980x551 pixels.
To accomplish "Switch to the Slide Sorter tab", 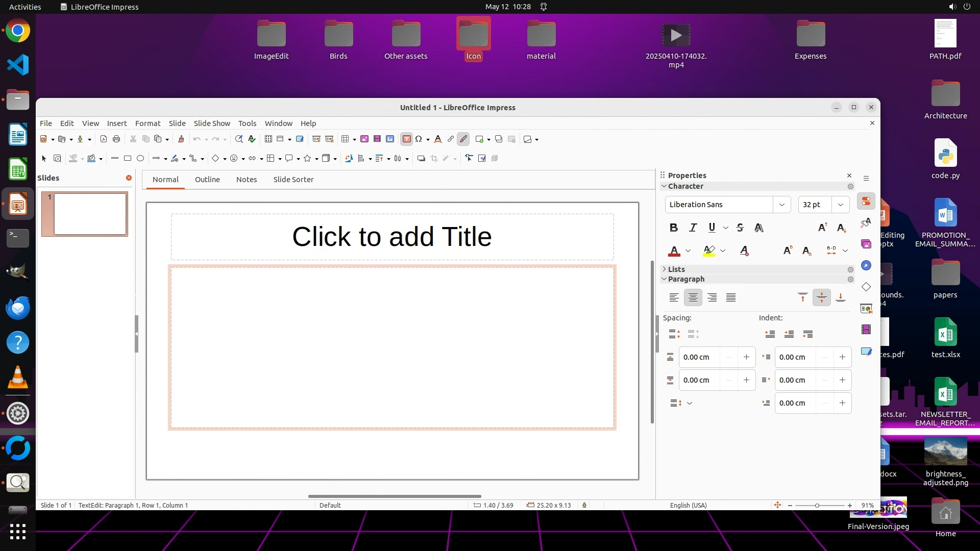I will click(293, 180).
